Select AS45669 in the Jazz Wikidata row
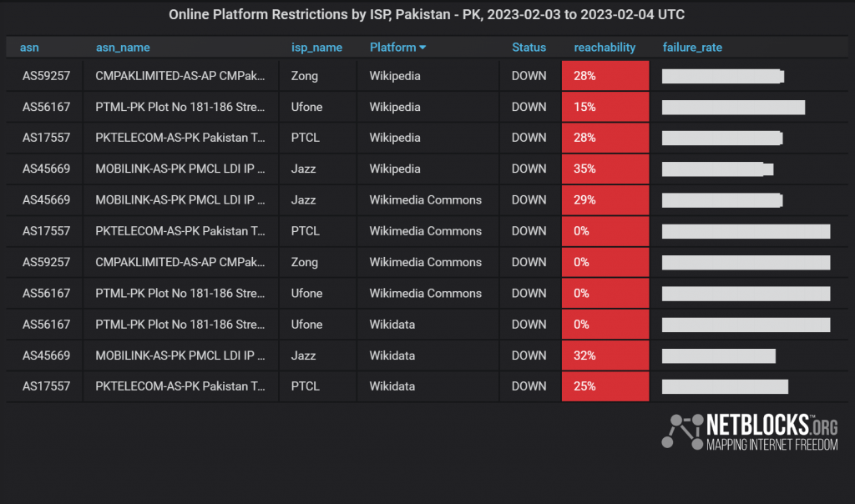Screen dimensions: 855x504 pos(47,355)
